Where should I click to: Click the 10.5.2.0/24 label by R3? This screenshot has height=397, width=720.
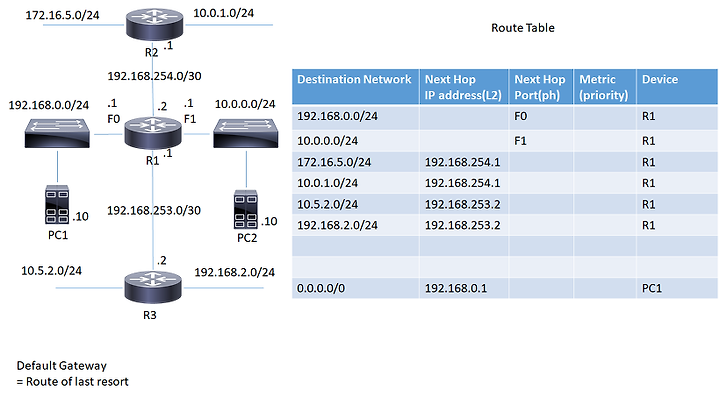[51, 271]
